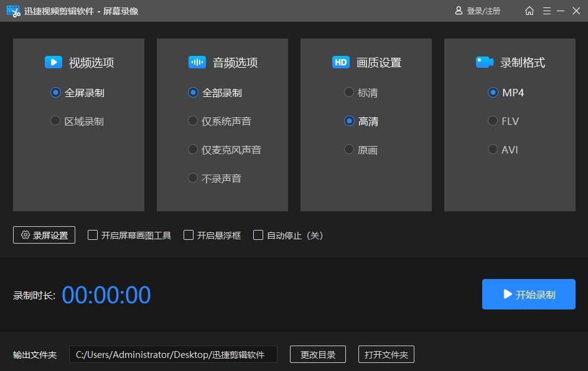588x371 pixels.
Task: Select 区域录制 recording mode
Action: pos(55,121)
